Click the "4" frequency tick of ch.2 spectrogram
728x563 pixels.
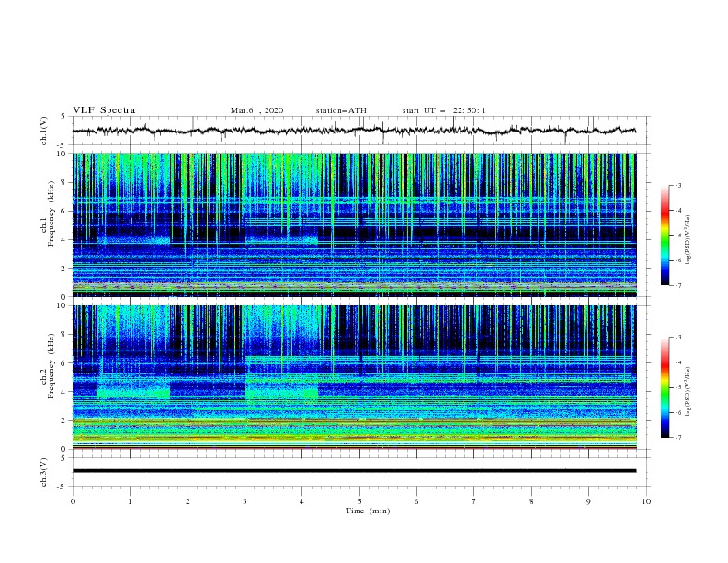tap(64, 392)
